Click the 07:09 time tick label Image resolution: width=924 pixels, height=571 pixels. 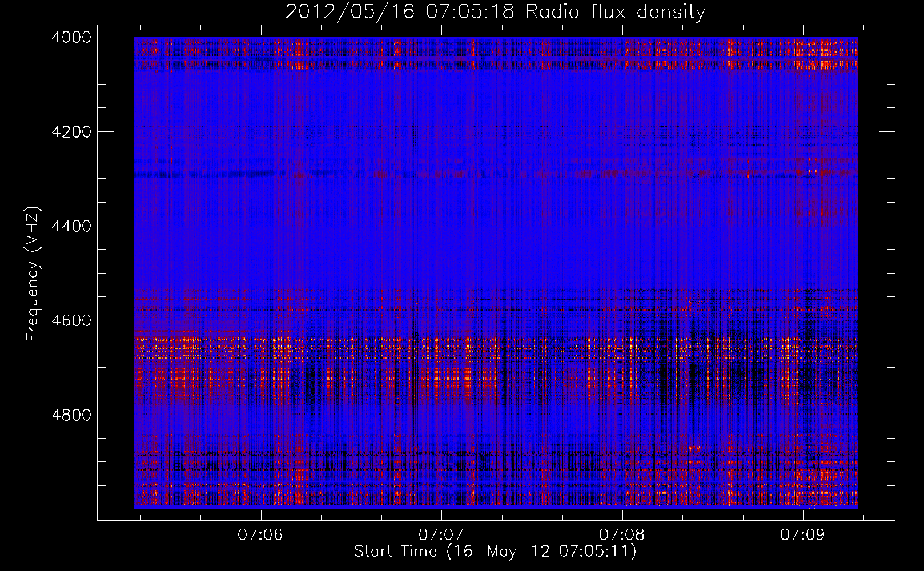pyautogui.click(x=803, y=535)
